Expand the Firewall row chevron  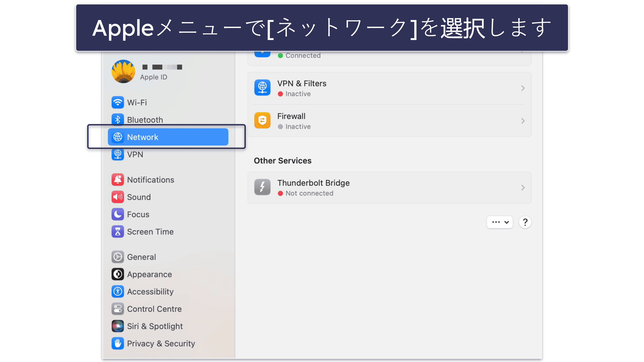coord(523,121)
